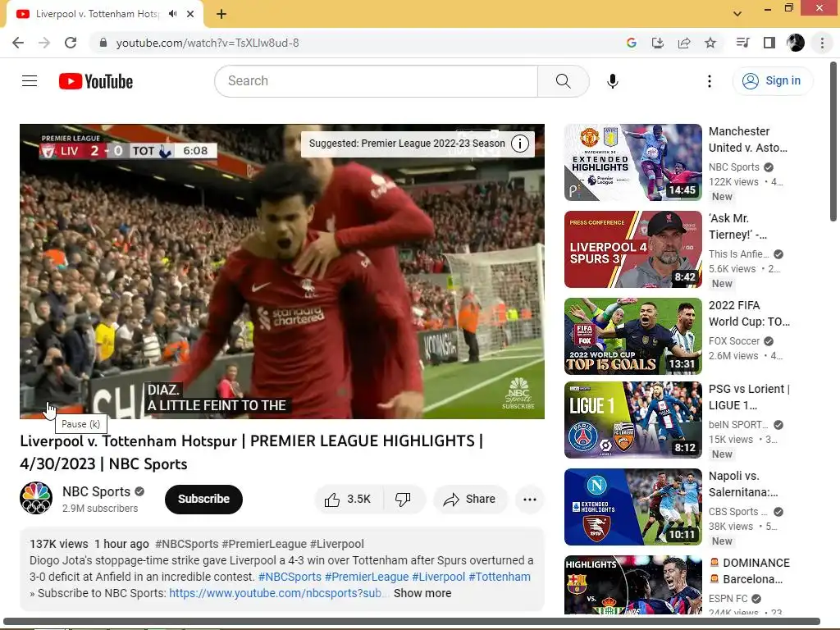Pause the video player
Image resolution: width=840 pixels, height=630 pixels.
pyautogui.click(x=48, y=410)
